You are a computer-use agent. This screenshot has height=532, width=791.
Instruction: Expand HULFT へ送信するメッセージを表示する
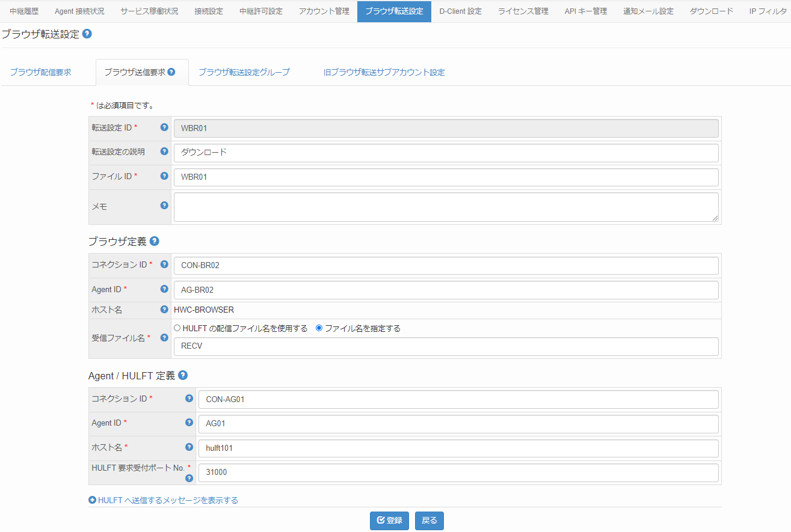163,500
